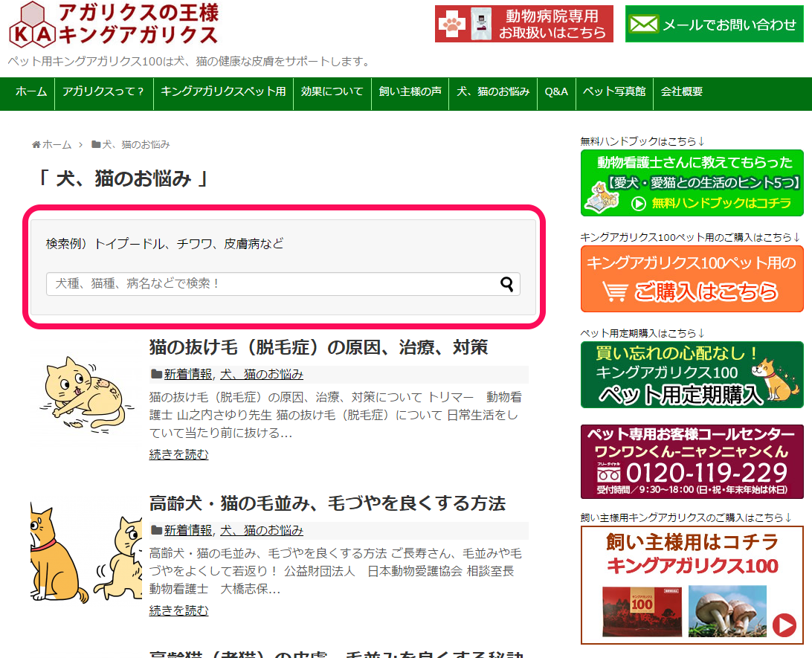Click the 飼い主様用はコチラ banner
Screen dimensions: 812x658
point(692,585)
